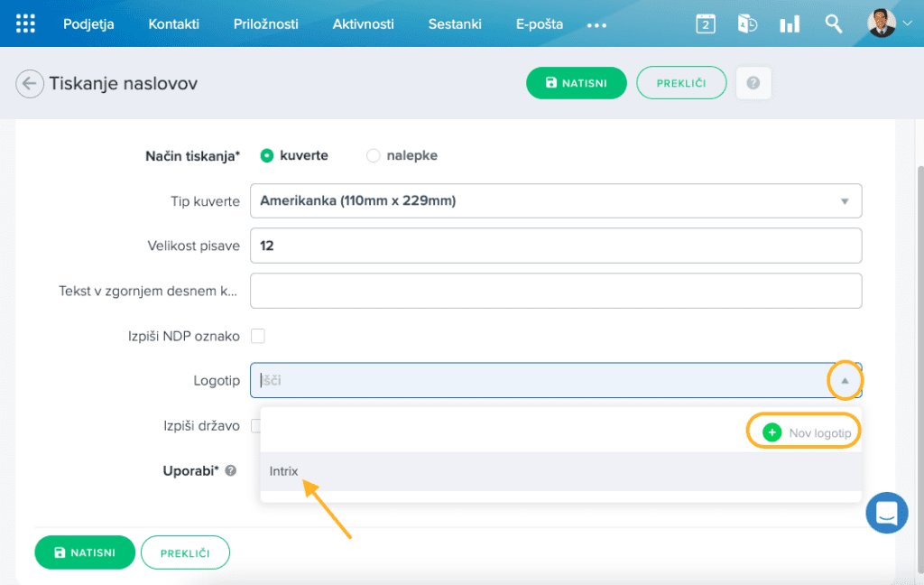Select the kuverte radio button
The image size is (924, 585).
tap(267, 155)
